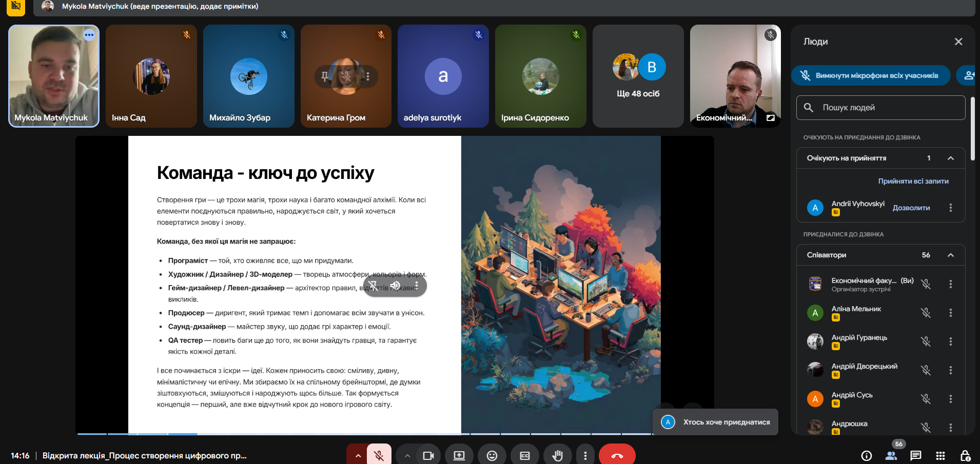
Task: Open the Present now screen-share button
Action: pyautogui.click(x=459, y=455)
